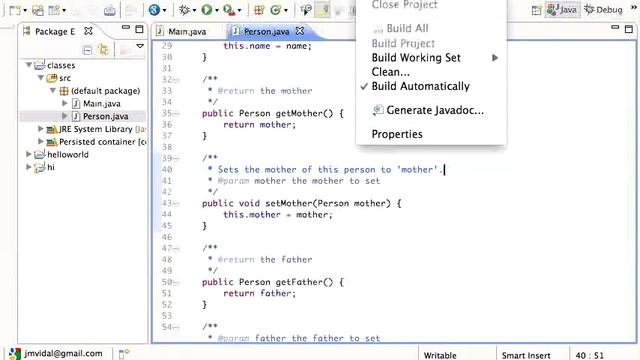
Task: Click the status bar icon beside the account
Action: (x=124, y=354)
